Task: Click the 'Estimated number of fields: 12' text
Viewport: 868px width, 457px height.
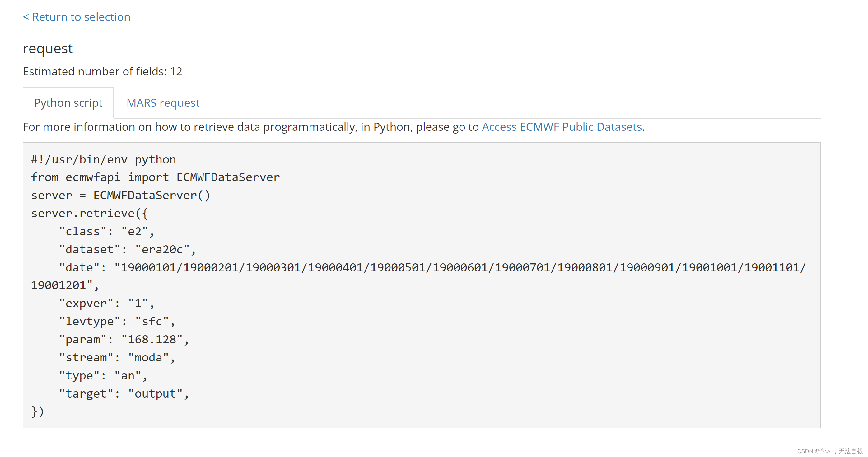Action: click(x=102, y=72)
